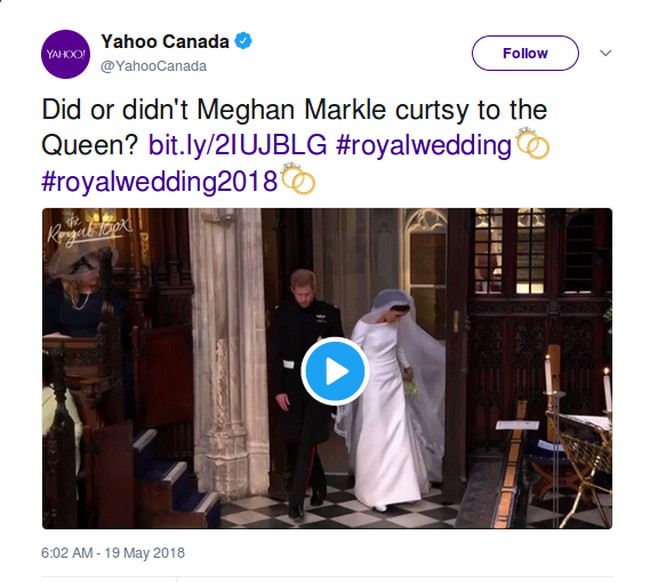The width and height of the screenshot is (650, 583).
Task: Open the tweet options chevron menu
Action: pos(605,53)
